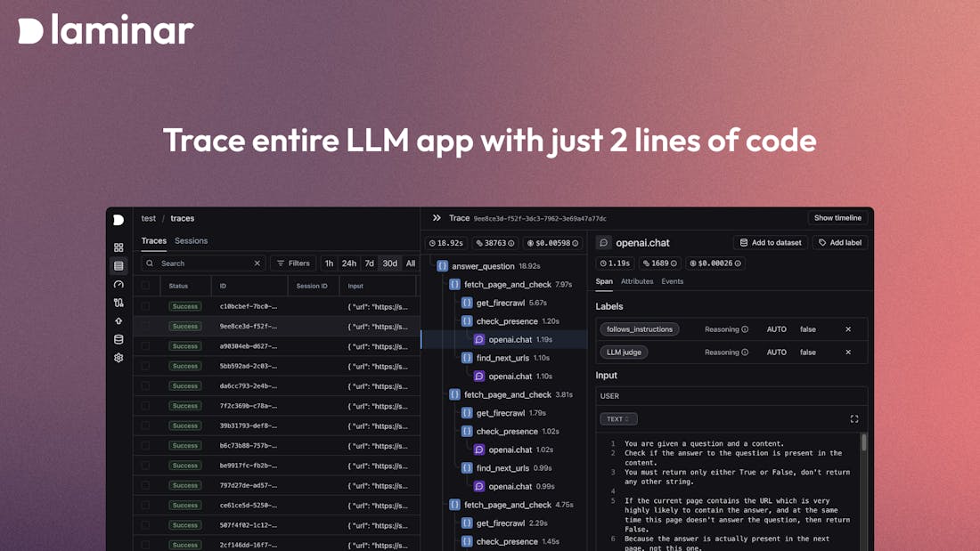The width and height of the screenshot is (980, 551).
Task: Clear the search field with the X icon
Action: coord(257,263)
